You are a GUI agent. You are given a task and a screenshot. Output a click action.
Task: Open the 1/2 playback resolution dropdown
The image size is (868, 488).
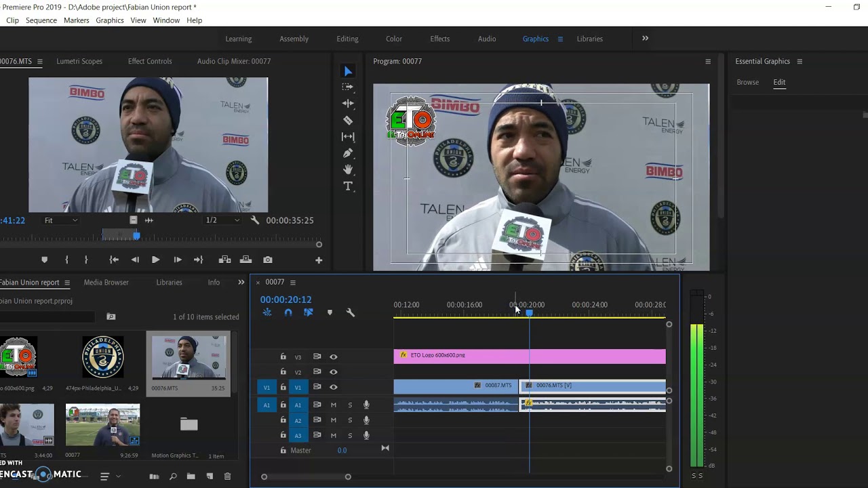222,220
